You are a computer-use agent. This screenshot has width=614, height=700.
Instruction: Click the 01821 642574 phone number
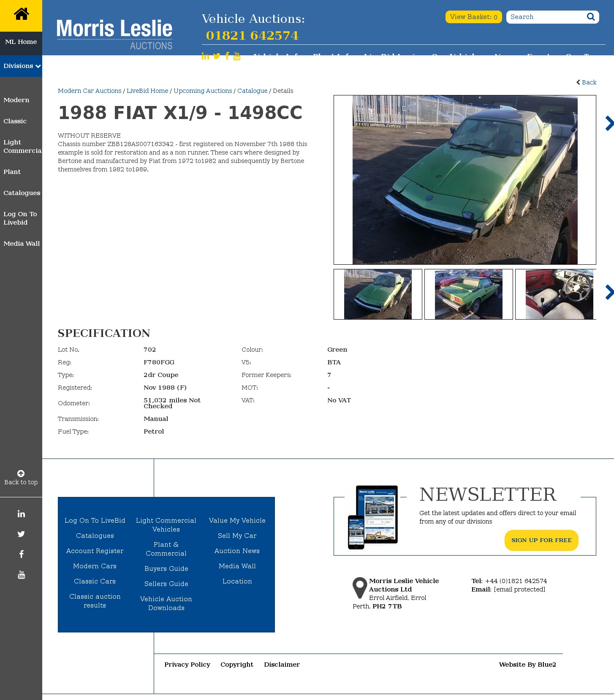252,35
